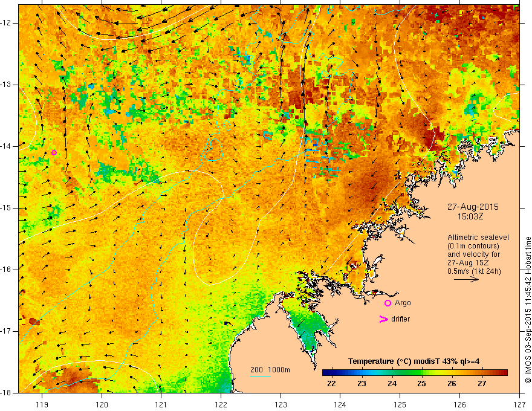The width and height of the screenshot is (532, 411).
Task: Click the longitude axis label '127' on the bottom axis
Action: point(519,404)
